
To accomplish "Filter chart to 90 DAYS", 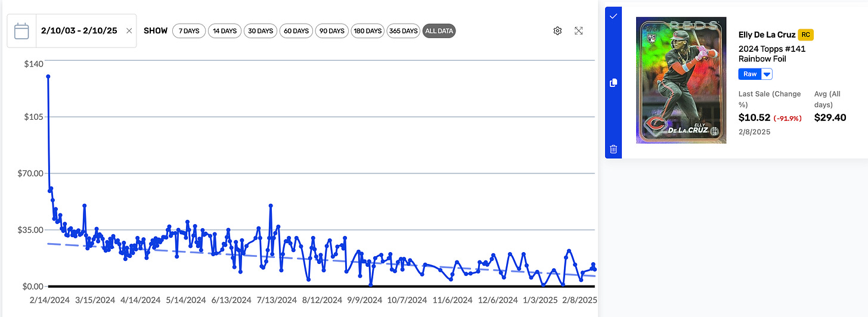I will [x=332, y=31].
